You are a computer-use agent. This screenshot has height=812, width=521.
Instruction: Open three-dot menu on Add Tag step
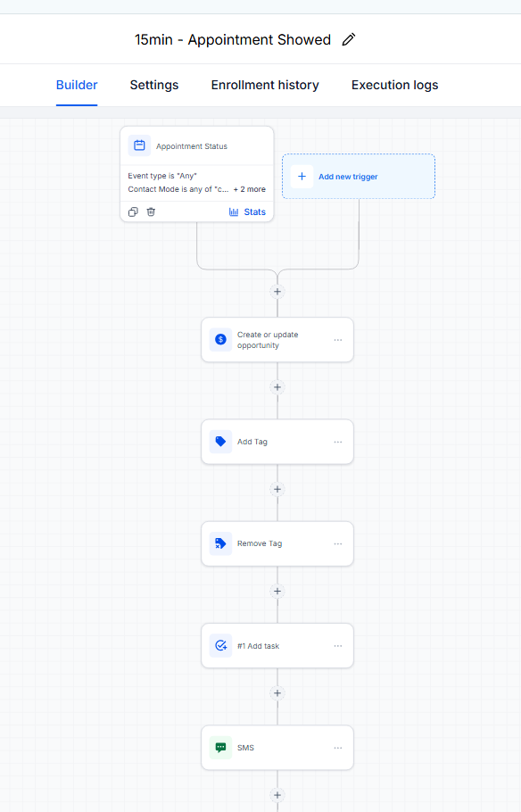tap(338, 443)
